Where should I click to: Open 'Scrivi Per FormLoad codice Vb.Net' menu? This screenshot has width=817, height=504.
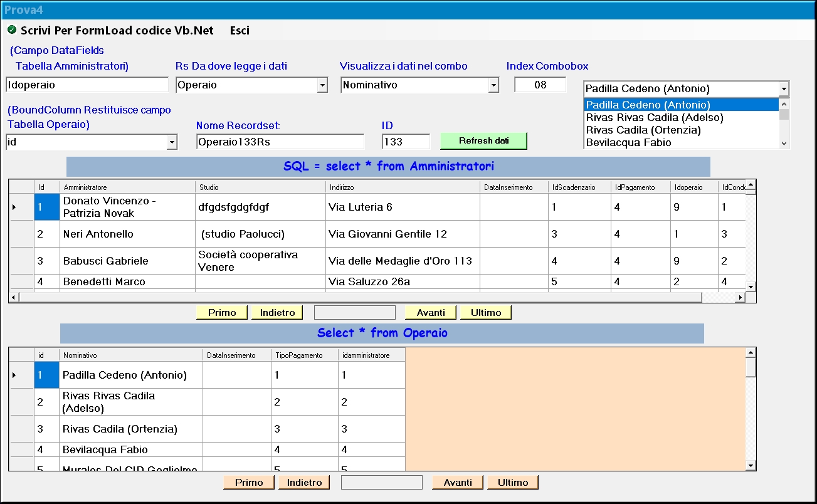point(117,30)
